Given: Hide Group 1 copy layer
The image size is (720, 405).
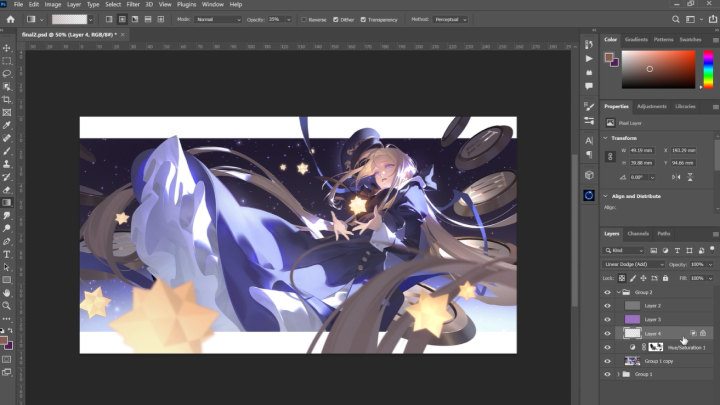Looking at the screenshot, I should click(x=608, y=361).
